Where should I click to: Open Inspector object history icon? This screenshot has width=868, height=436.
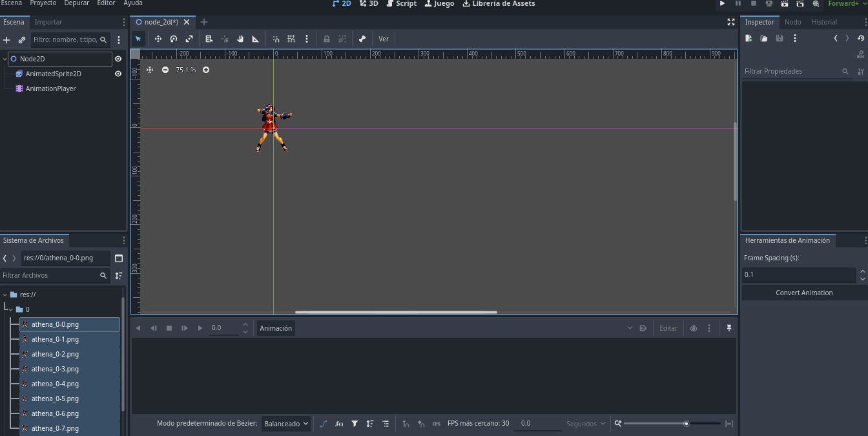click(861, 39)
